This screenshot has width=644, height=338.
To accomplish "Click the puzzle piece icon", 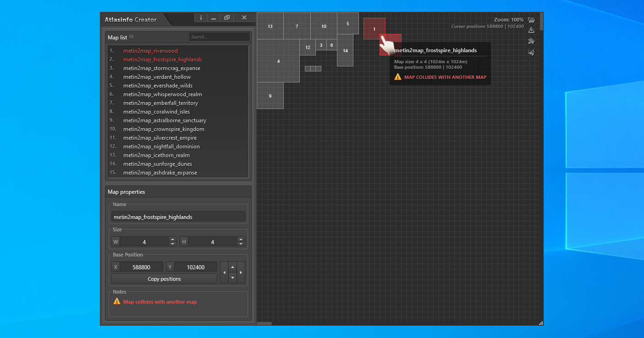I will (531, 41).
